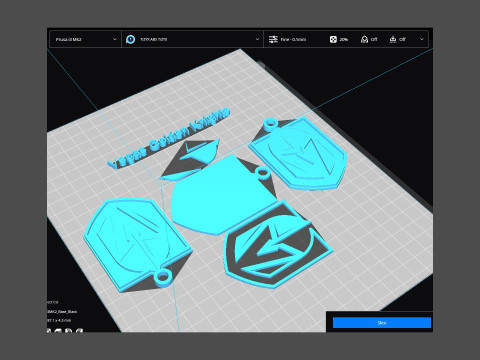Click the infill density icon
Screen dimensions: 480x360
coord(333,39)
